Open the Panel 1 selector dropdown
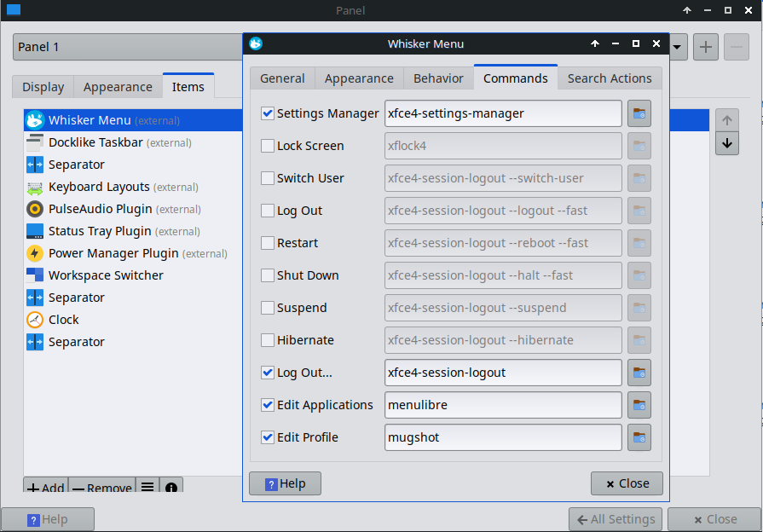The image size is (763, 532). (677, 47)
